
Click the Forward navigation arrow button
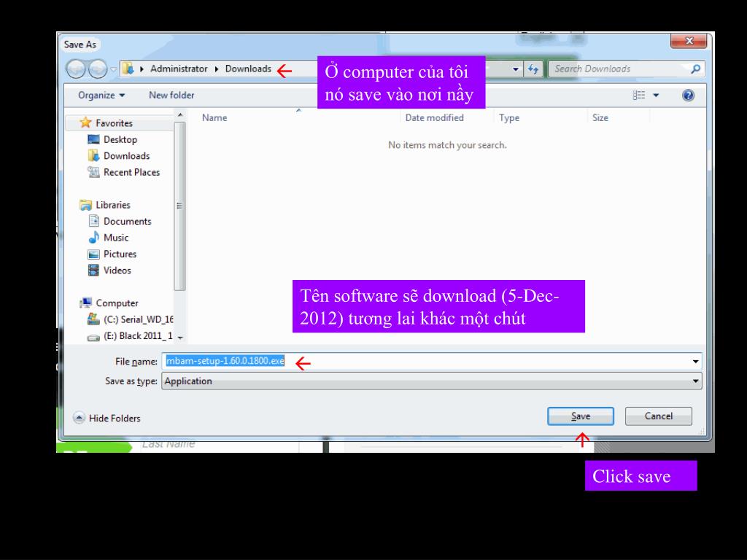tap(98, 69)
